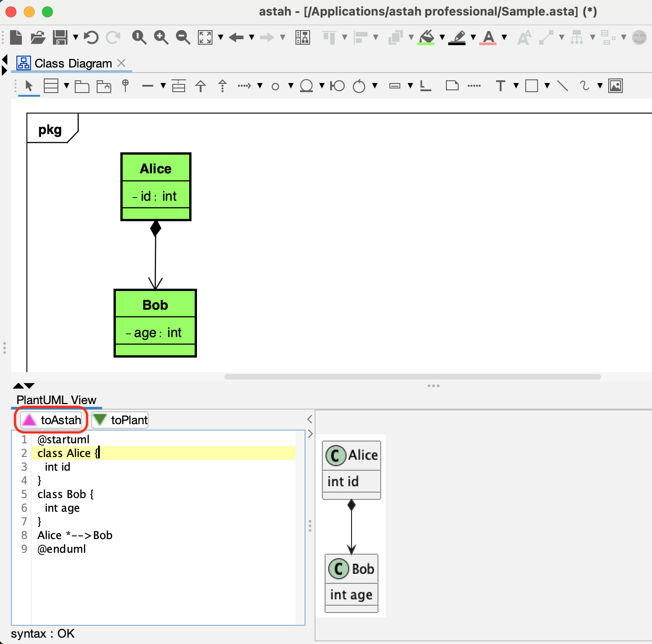This screenshot has width=652, height=644.
Task: Close the Class Diagram tab
Action: point(121,63)
